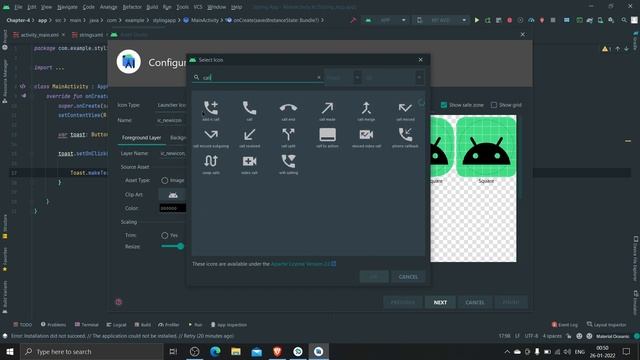This screenshot has width=640, height=360.
Task: Open the run configuration 'app' dropdown
Action: point(385,20)
